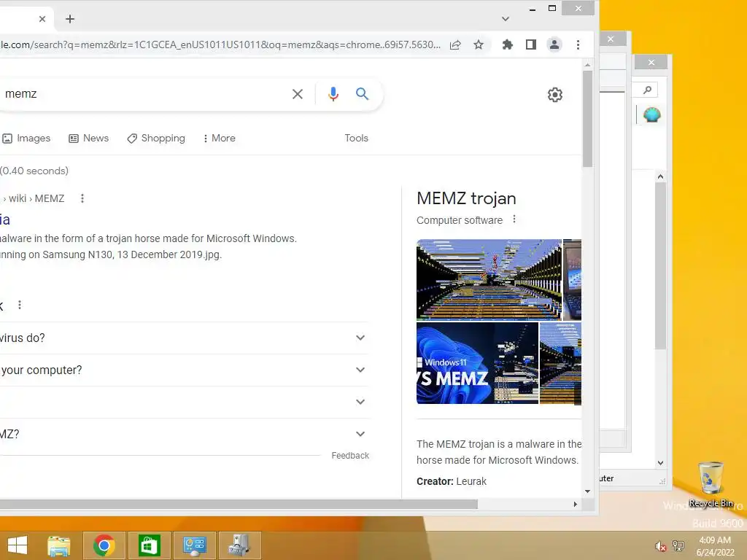
Task: Switch to the Shopping results tab
Action: coord(156,138)
